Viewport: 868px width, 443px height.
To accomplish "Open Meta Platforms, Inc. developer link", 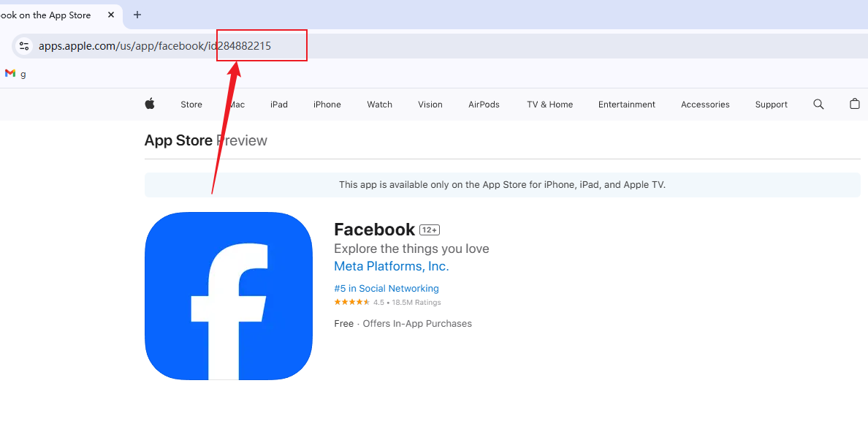I will click(x=391, y=266).
